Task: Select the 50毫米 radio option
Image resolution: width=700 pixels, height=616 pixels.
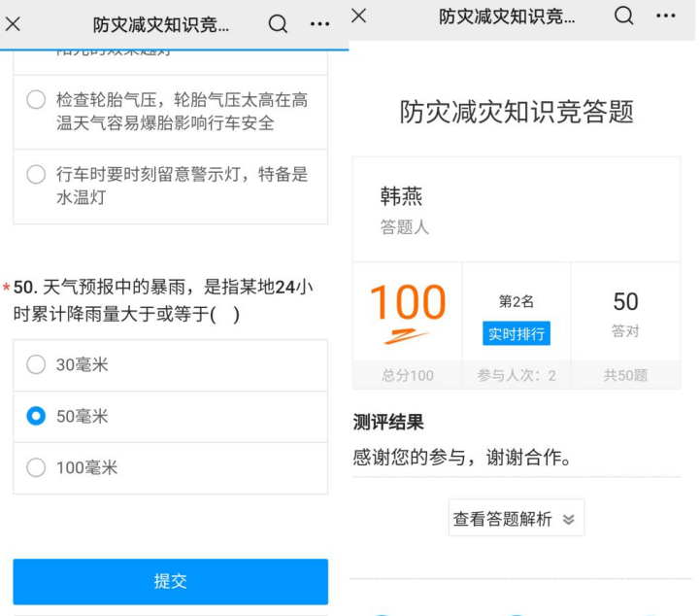Action: (x=171, y=416)
